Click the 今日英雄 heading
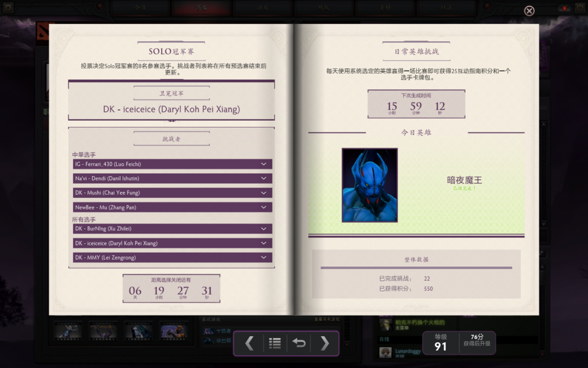The width and height of the screenshot is (588, 368). pos(416,132)
